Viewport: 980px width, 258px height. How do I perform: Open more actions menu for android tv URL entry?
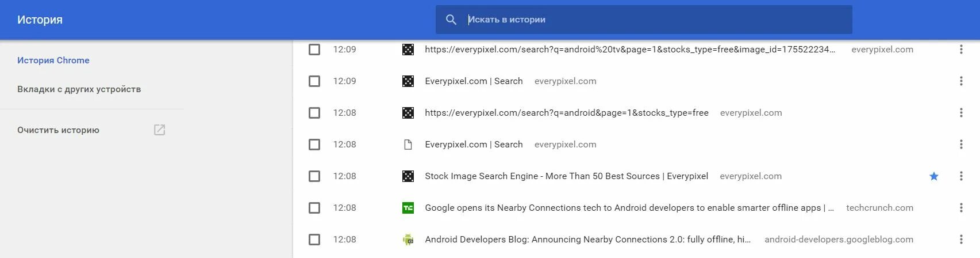[x=961, y=50]
